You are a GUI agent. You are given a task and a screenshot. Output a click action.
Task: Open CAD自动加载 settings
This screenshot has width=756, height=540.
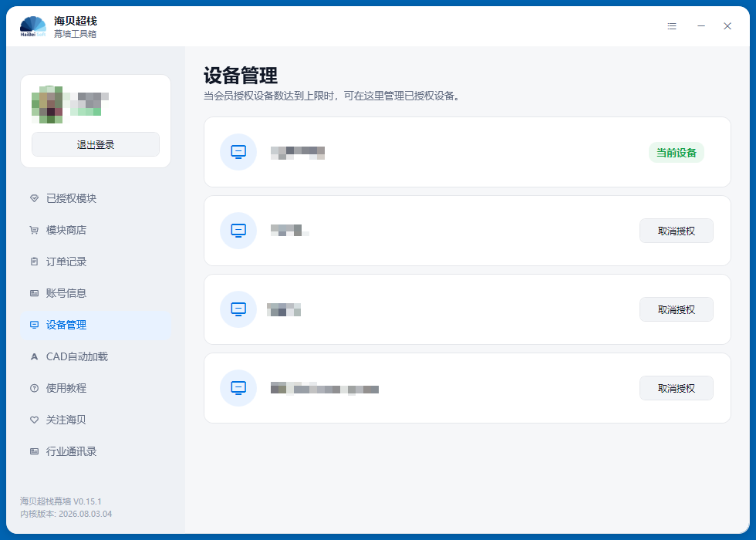pos(96,356)
